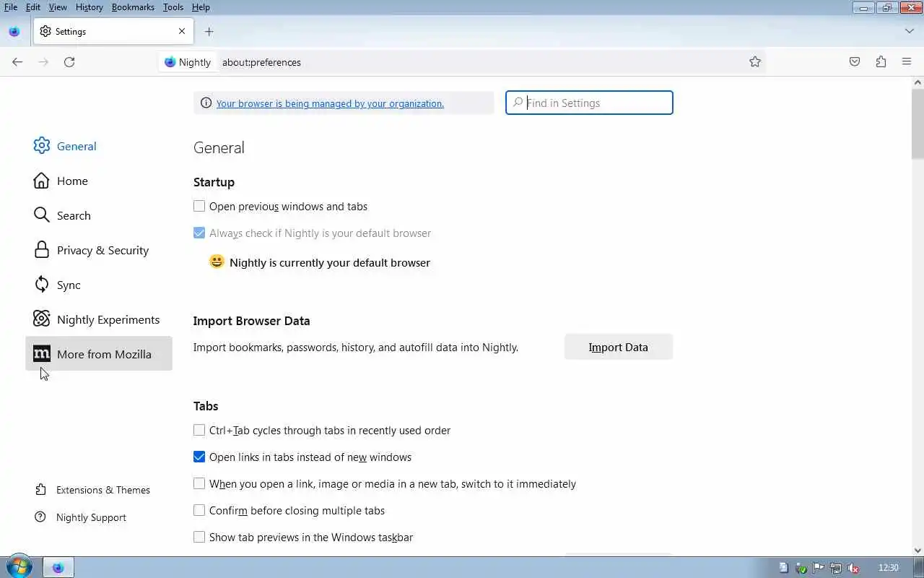
Task: Enable switch to new tab immediately option
Action: click(199, 484)
